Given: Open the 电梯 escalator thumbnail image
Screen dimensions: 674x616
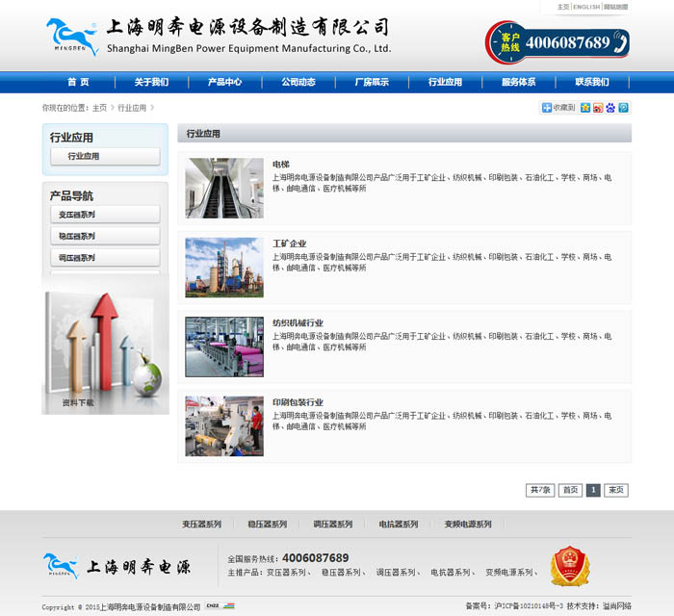Looking at the screenshot, I should (224, 188).
